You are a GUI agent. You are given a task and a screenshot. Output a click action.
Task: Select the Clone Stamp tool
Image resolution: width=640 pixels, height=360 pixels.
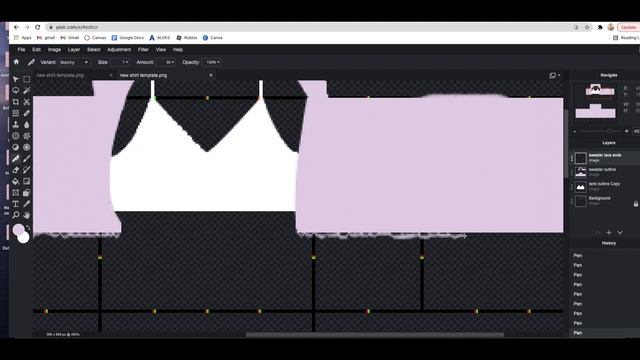tap(16, 124)
